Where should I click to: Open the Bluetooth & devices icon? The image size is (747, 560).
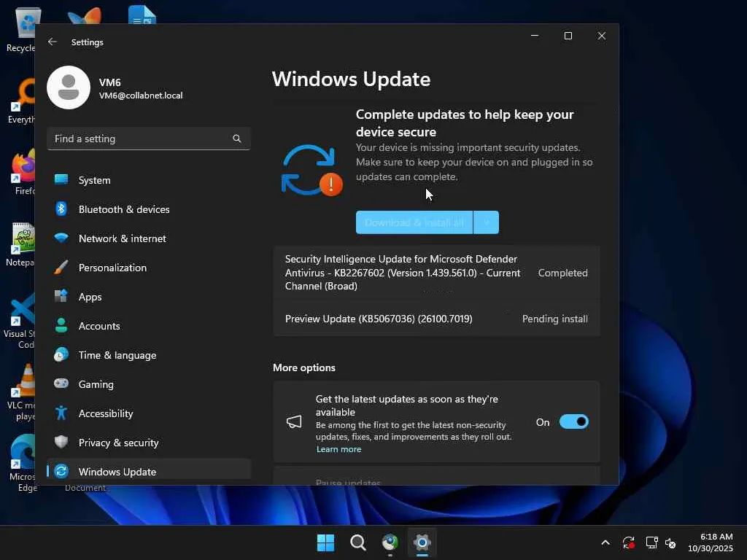coord(61,209)
